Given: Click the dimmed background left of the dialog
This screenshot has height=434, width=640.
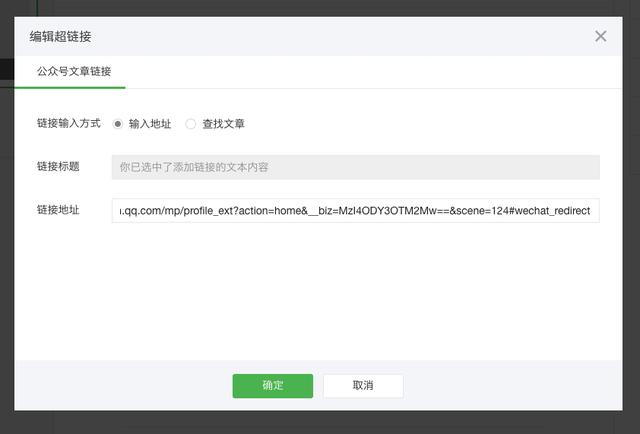Looking at the screenshot, I should click(x=6, y=250).
